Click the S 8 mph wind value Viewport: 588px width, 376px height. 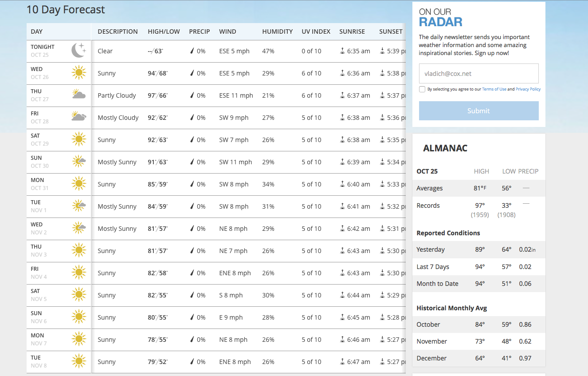(231, 295)
